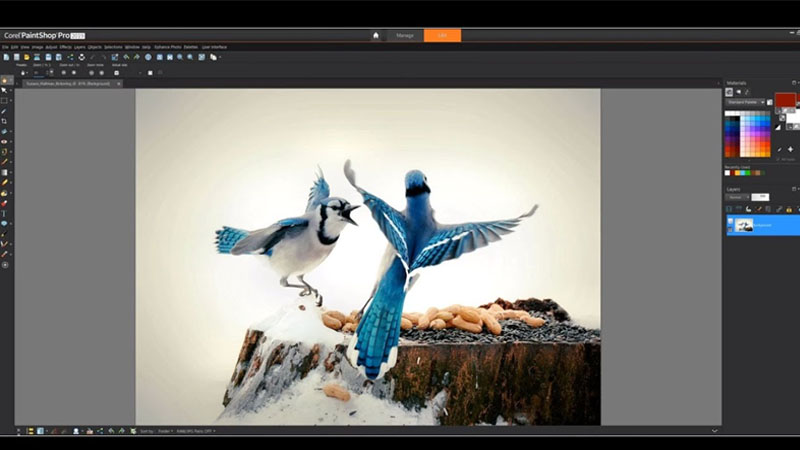Select the Crop tool
The width and height of the screenshot is (800, 450).
click(4, 121)
